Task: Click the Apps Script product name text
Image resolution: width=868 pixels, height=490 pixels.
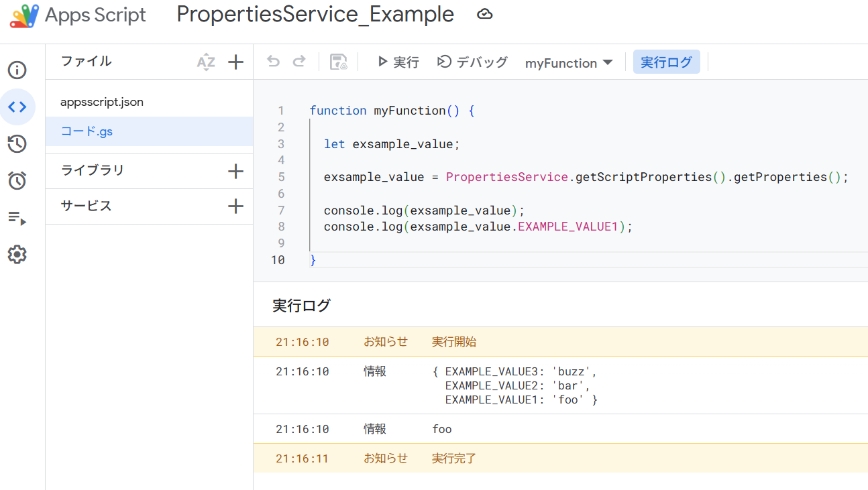Action: (95, 15)
